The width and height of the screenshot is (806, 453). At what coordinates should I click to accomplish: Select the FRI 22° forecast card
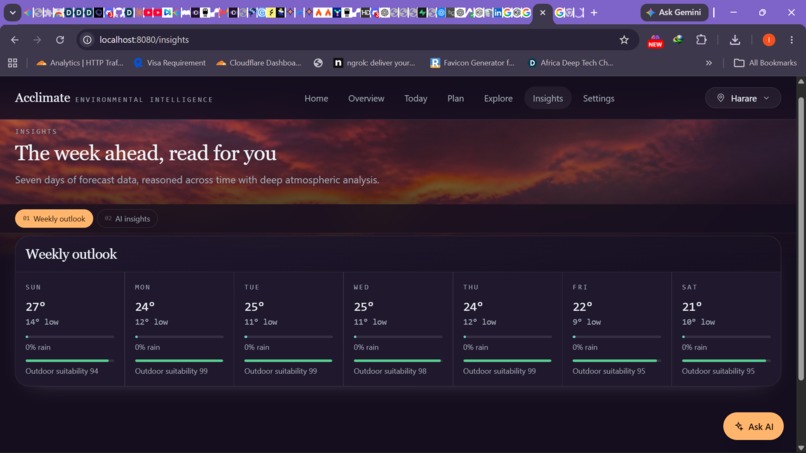click(617, 329)
